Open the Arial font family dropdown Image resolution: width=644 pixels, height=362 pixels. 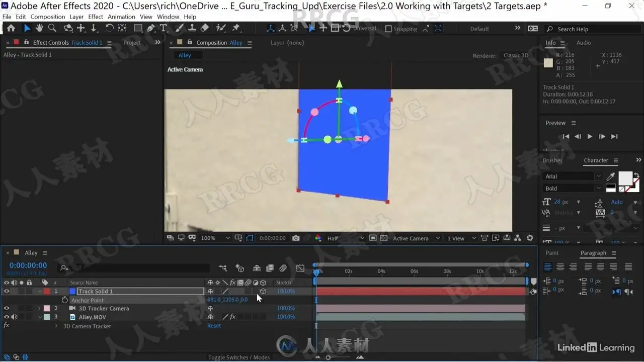[573, 176]
